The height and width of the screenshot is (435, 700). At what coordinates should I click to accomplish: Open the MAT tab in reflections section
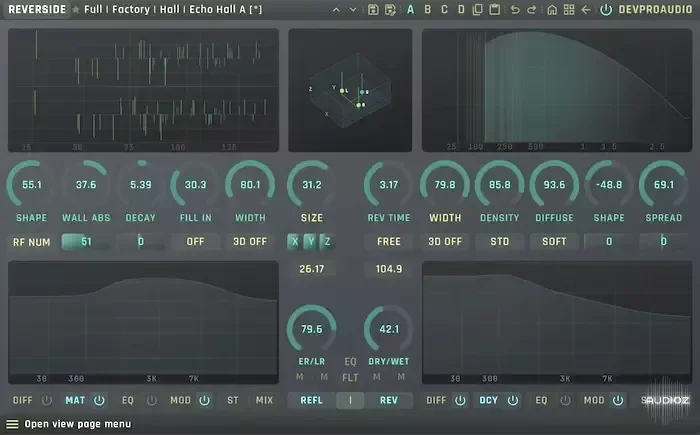(75, 401)
